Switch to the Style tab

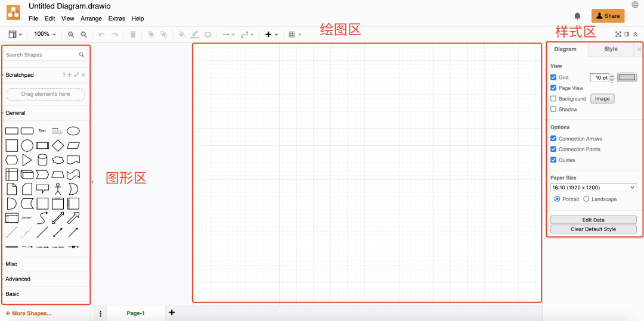[611, 49]
